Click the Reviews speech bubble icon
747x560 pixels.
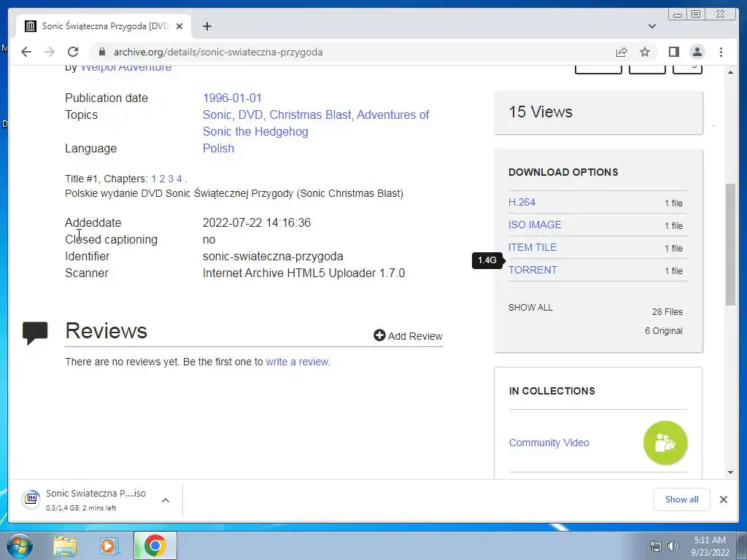[x=35, y=332]
